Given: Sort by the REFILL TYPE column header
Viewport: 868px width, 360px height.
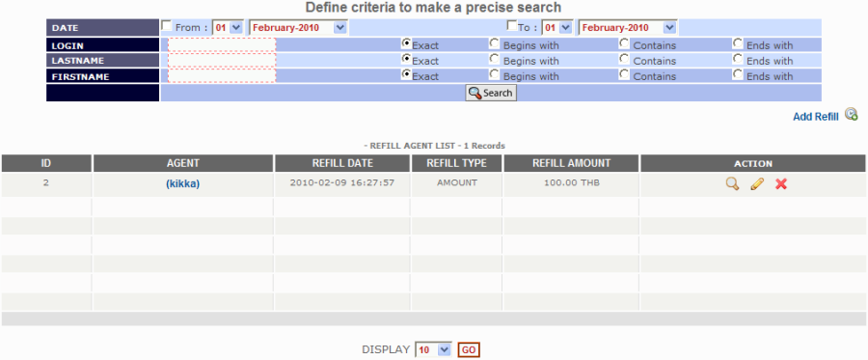Looking at the screenshot, I should click(457, 163).
